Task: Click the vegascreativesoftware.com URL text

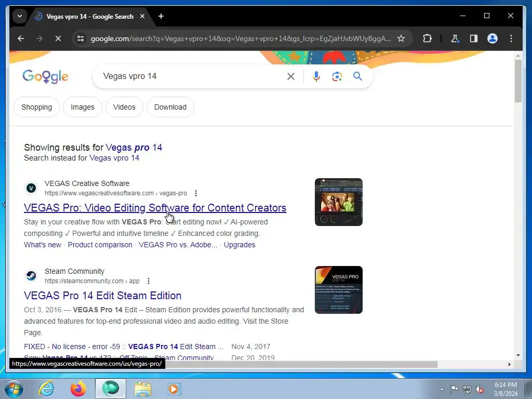Action: click(116, 193)
